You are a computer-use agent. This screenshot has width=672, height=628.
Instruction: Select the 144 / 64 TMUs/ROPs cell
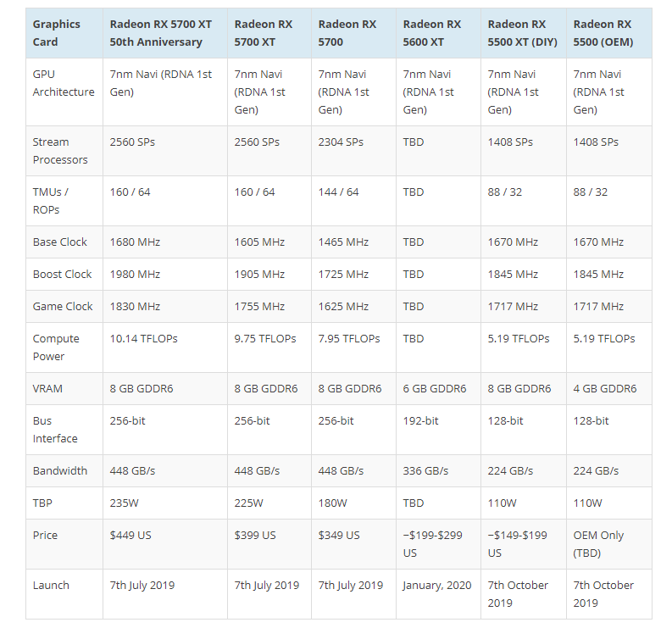[353, 201]
